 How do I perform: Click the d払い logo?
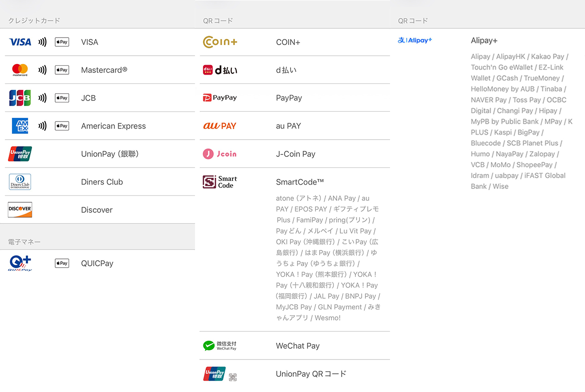(220, 70)
